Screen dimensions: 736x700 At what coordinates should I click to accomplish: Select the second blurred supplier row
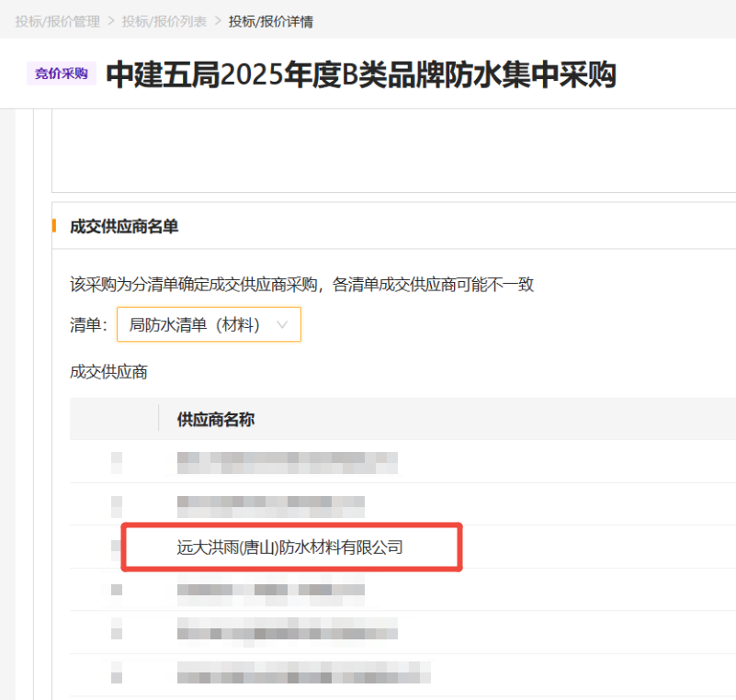point(270,504)
